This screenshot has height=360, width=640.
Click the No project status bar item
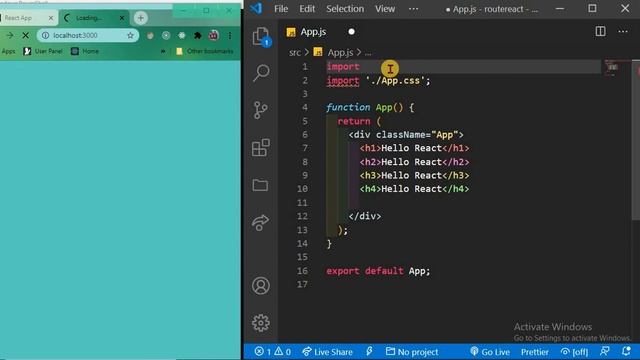coord(412,351)
